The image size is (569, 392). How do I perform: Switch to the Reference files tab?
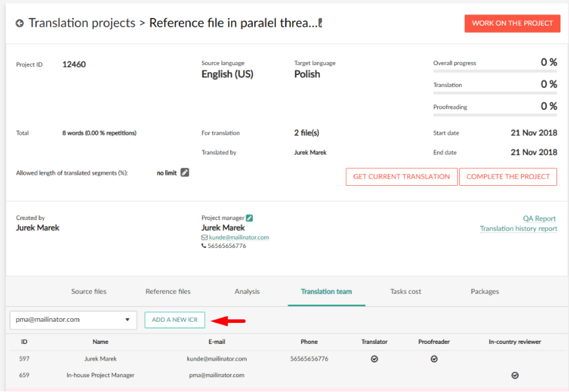click(x=168, y=292)
